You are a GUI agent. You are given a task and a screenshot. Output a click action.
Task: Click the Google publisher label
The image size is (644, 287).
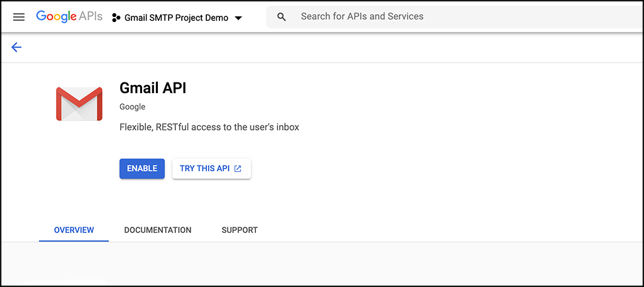pyautogui.click(x=132, y=107)
